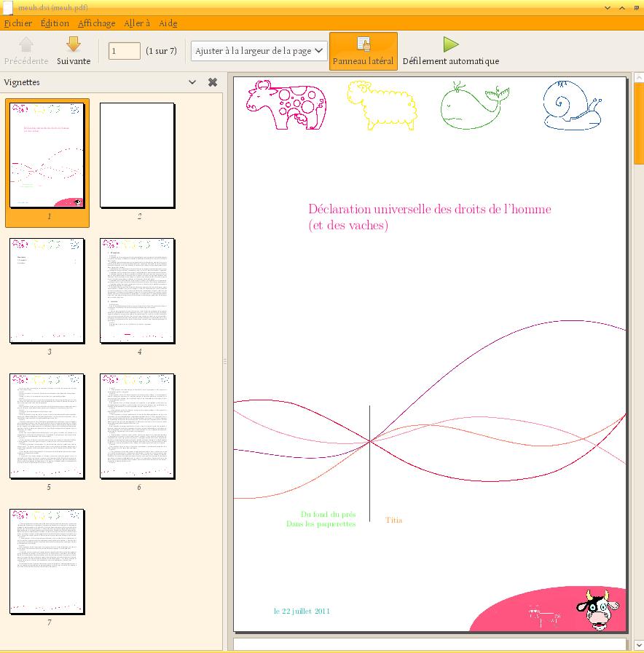Select page 4 thumbnail

click(x=138, y=290)
